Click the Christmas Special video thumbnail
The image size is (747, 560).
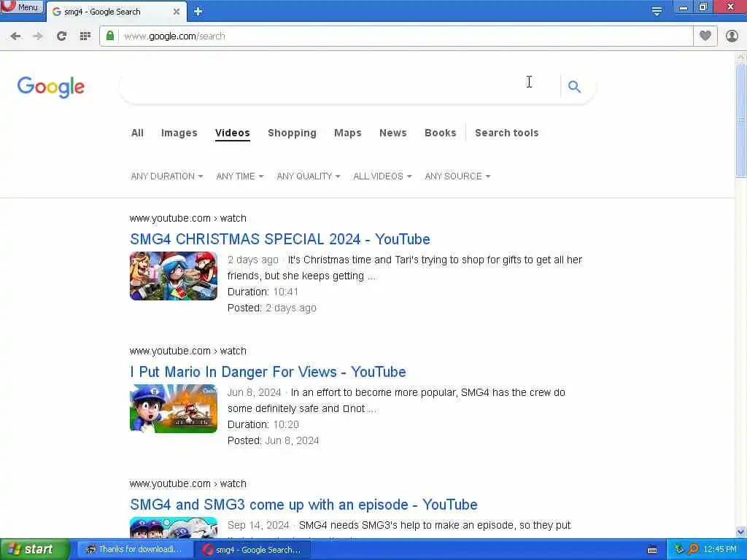pos(174,276)
